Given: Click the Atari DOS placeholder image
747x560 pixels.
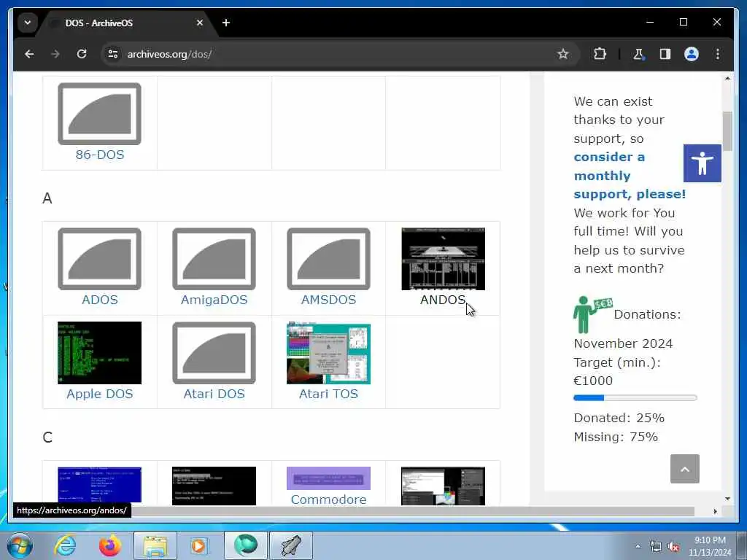Looking at the screenshot, I should (x=214, y=353).
